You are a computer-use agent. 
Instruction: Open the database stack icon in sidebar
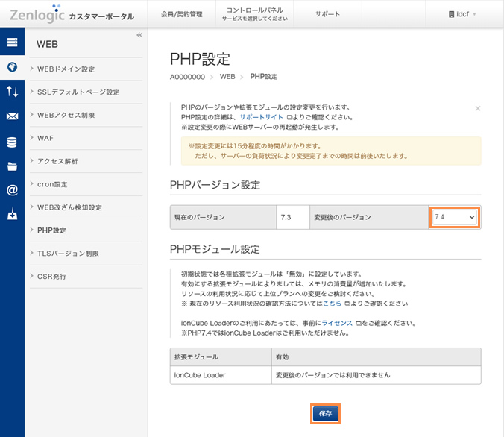tap(12, 142)
